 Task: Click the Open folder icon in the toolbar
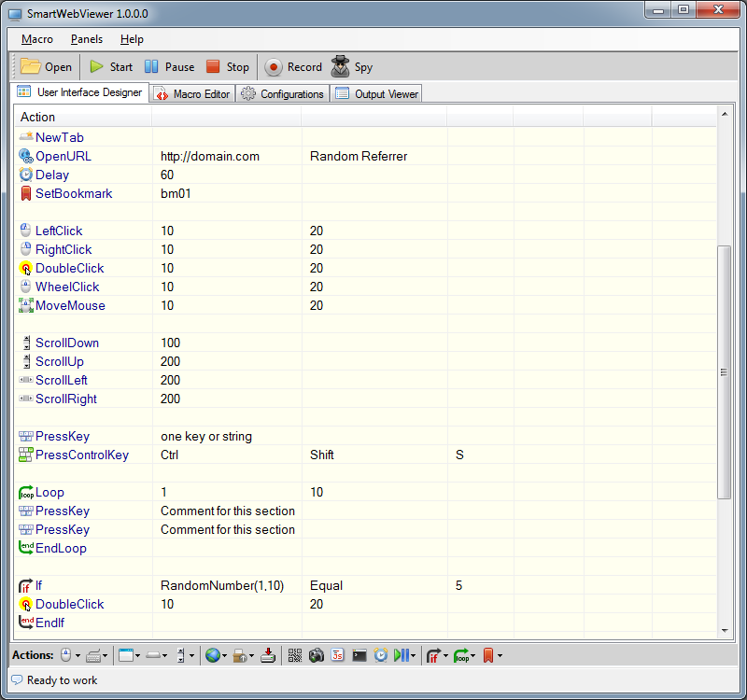click(x=31, y=66)
